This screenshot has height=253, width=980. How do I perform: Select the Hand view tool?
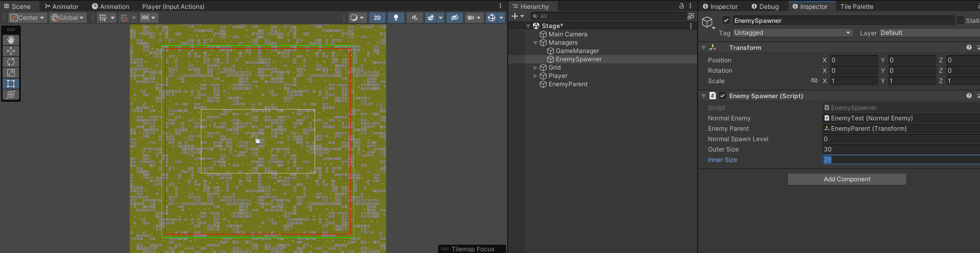pos(11,40)
